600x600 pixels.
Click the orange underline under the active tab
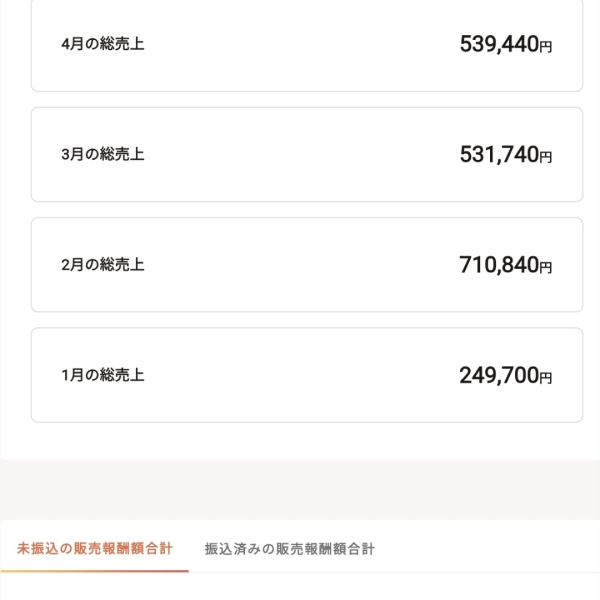[x=95, y=571]
